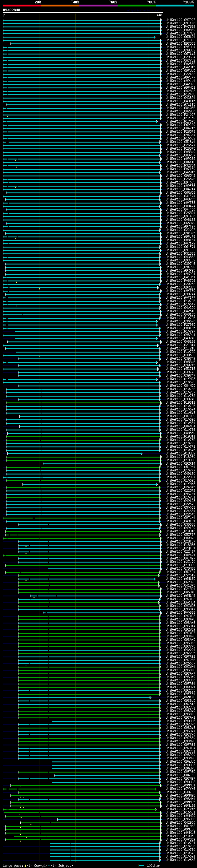Click hit label UniRef100_P10647

tap(180, 304)
